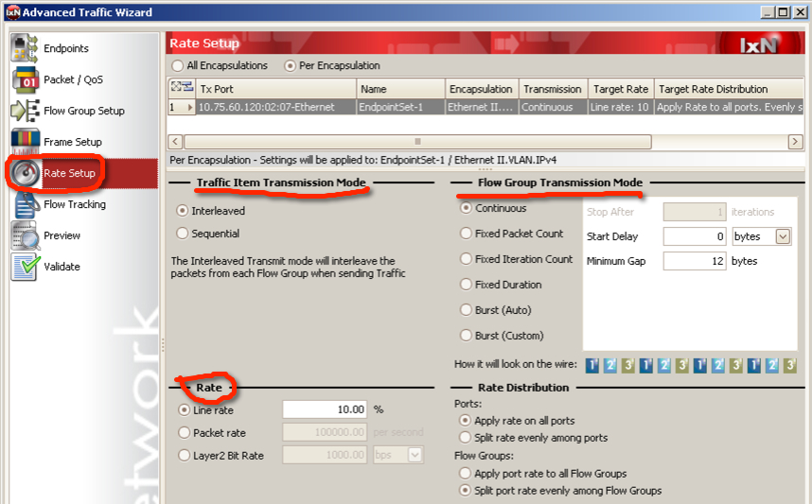The height and width of the screenshot is (504, 812).
Task: Click the Tx Port column header
Action: pos(276,89)
